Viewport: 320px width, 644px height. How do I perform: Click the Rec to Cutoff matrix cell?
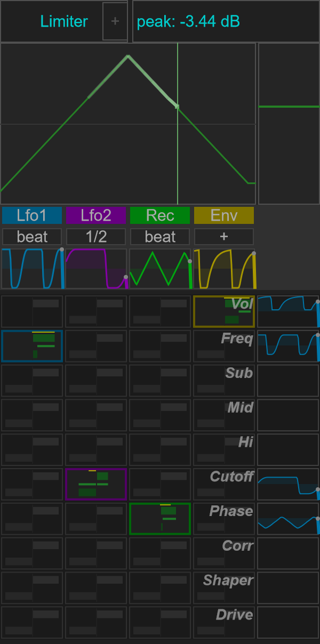[160, 484]
